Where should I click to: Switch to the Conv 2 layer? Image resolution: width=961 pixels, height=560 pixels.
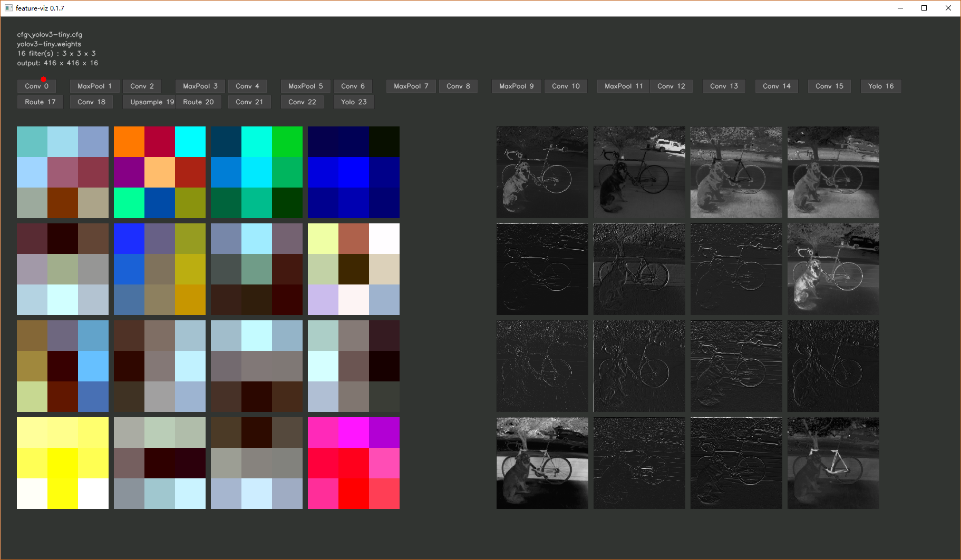point(142,86)
